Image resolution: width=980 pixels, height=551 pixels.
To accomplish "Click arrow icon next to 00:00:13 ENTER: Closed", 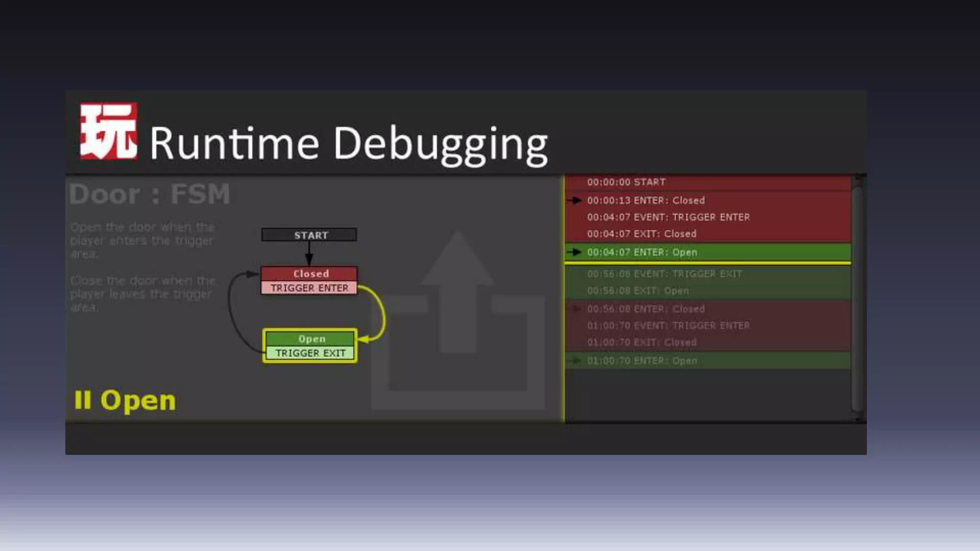I will (576, 200).
